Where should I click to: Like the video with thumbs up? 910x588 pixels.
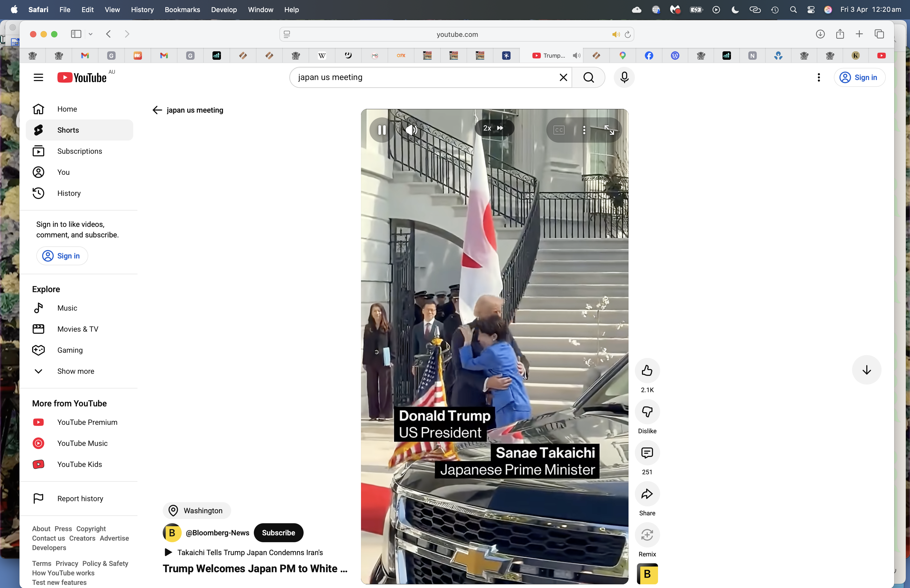647,370
